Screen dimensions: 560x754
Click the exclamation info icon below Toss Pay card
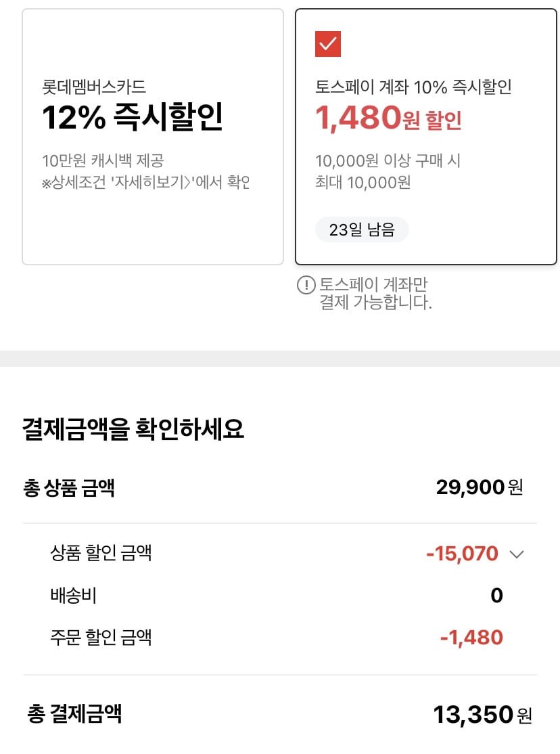click(x=306, y=285)
